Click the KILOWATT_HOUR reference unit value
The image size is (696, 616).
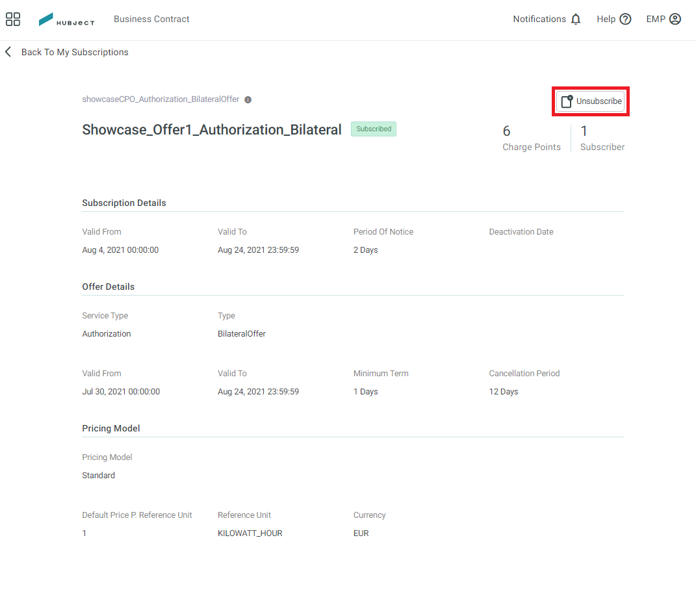[250, 533]
